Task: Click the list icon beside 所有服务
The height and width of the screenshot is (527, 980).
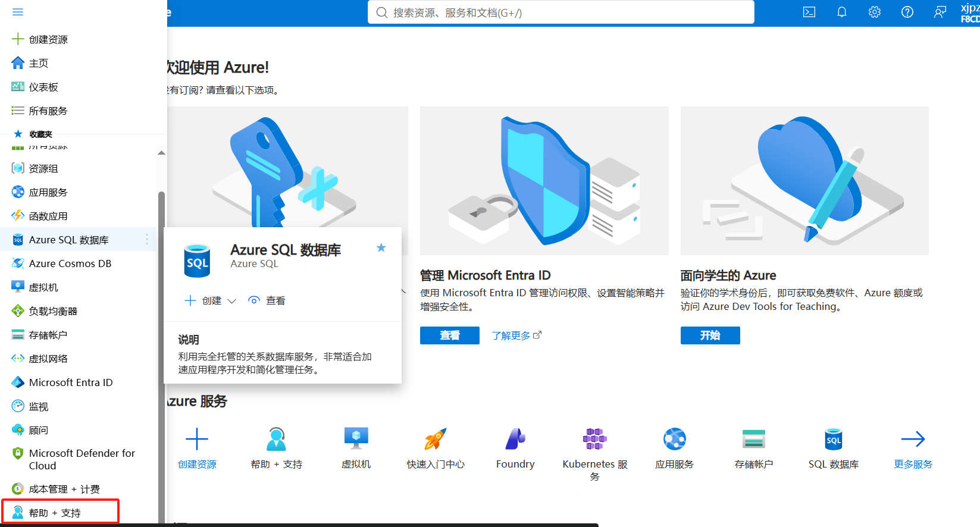Action: [18, 111]
